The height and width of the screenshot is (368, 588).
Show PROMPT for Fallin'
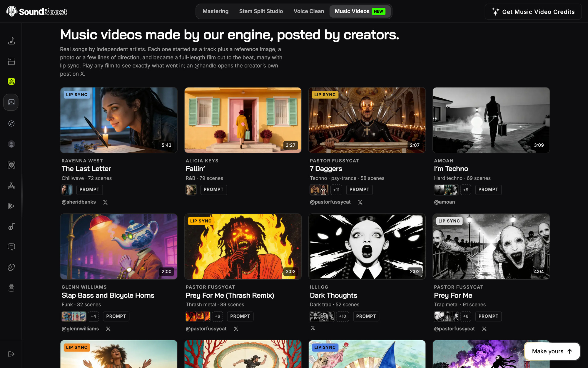213,190
